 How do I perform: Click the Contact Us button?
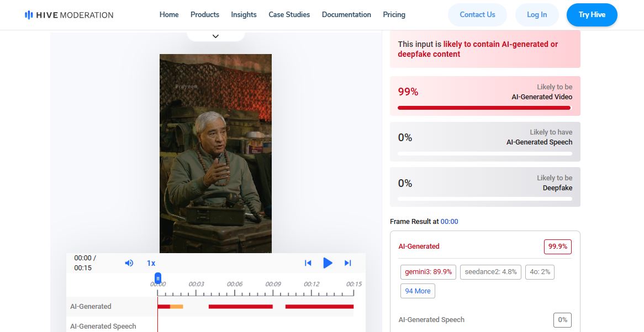tap(477, 15)
